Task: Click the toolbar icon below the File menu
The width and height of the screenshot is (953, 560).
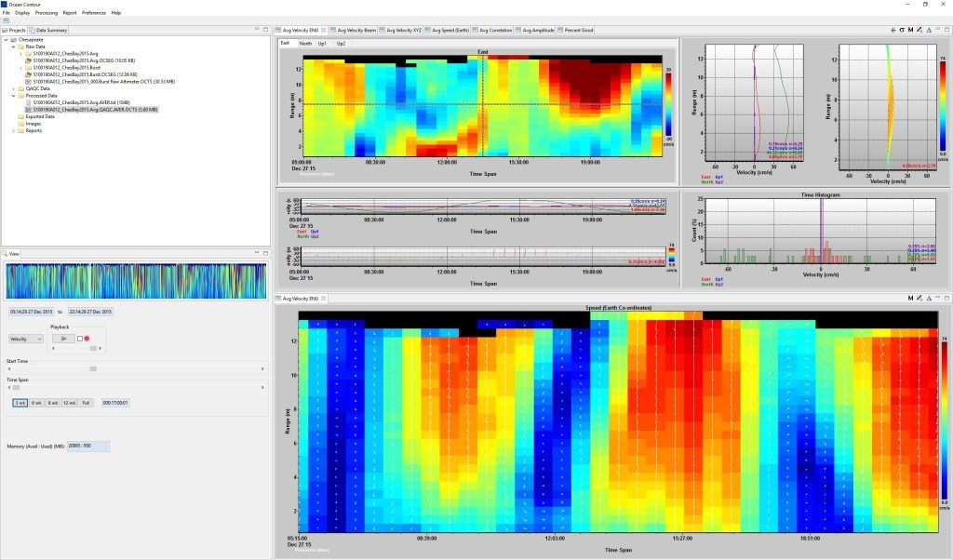Action: (6, 20)
